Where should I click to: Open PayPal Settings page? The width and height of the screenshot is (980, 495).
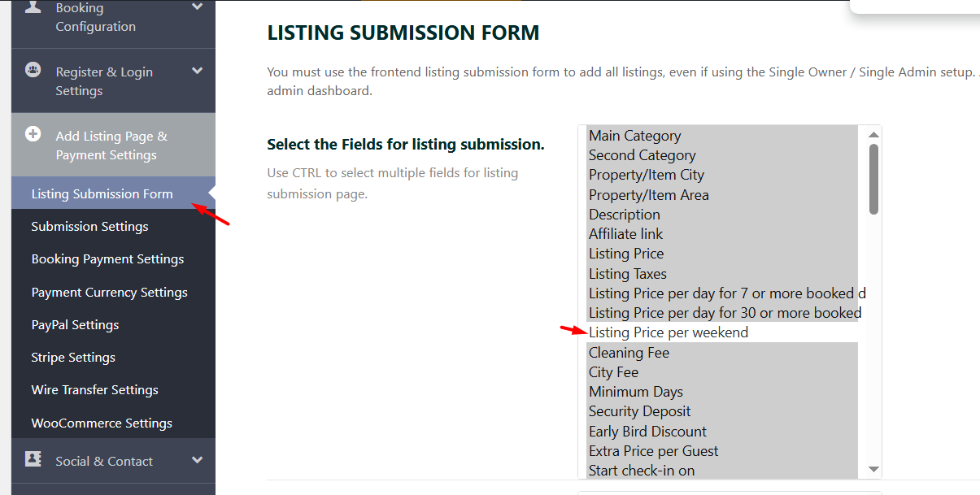pos(75,325)
